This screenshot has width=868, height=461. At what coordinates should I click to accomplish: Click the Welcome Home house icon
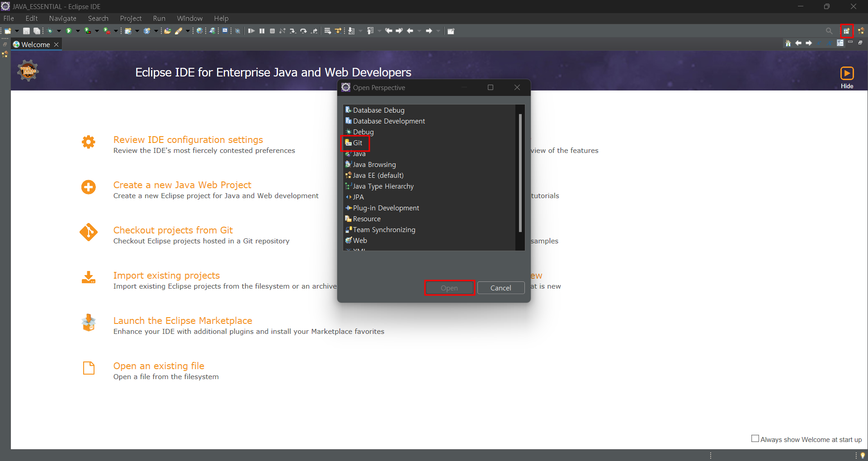788,43
